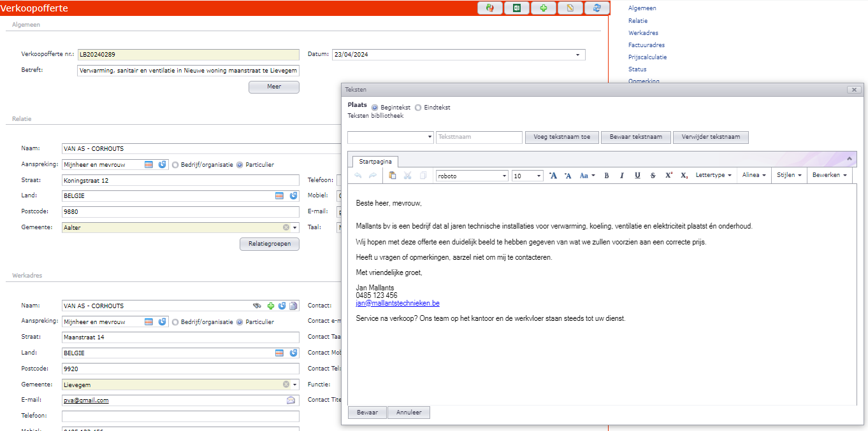Apply subscript formatting in the editor
The image size is (868, 431).
pyautogui.click(x=684, y=176)
